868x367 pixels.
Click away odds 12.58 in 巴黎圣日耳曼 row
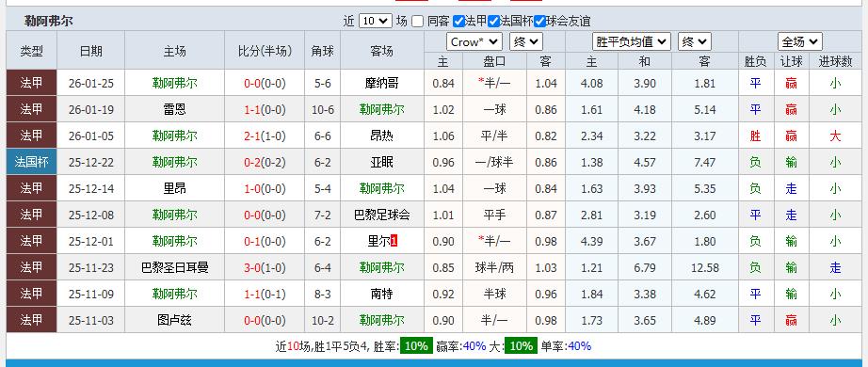click(705, 268)
